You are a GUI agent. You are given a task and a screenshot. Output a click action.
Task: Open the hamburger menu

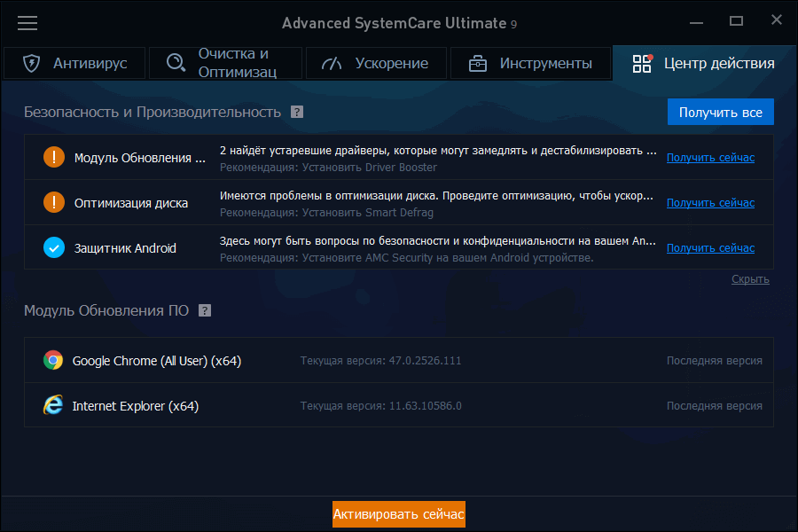(x=27, y=22)
